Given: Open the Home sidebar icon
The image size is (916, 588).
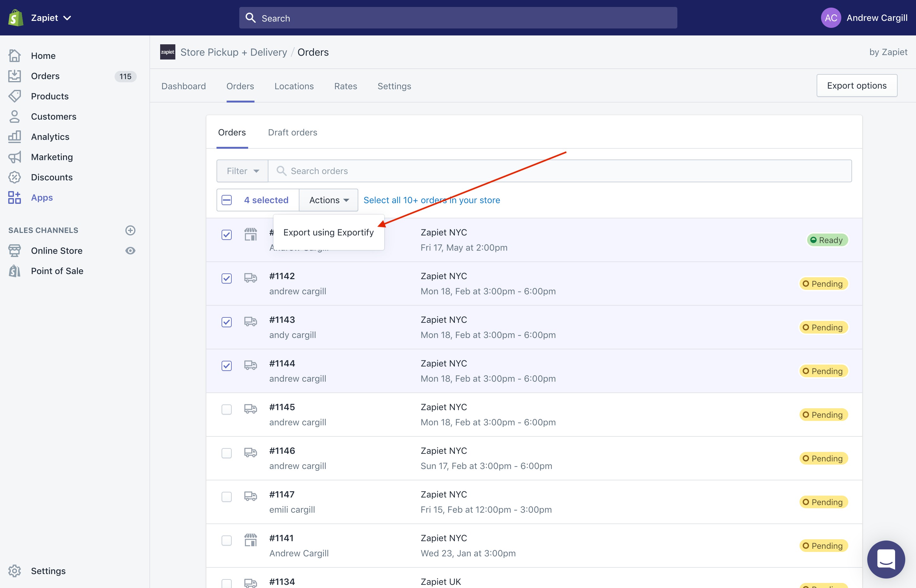Looking at the screenshot, I should point(15,56).
